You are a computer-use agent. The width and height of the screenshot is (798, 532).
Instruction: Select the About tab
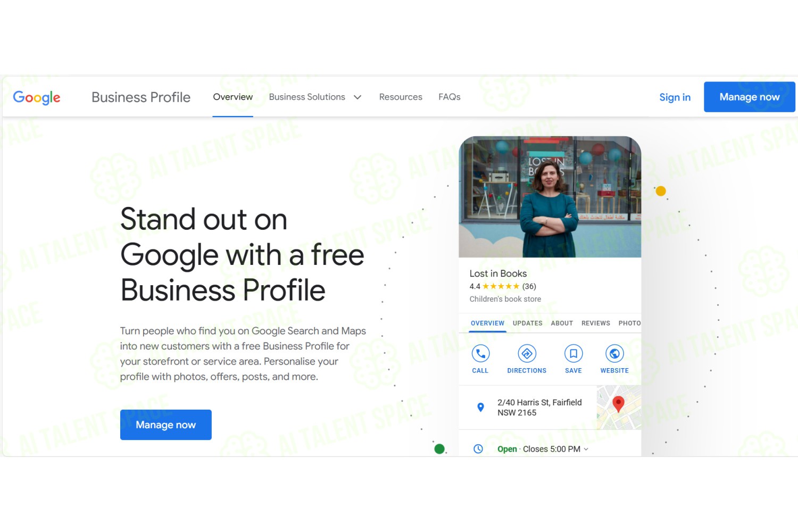coord(562,323)
